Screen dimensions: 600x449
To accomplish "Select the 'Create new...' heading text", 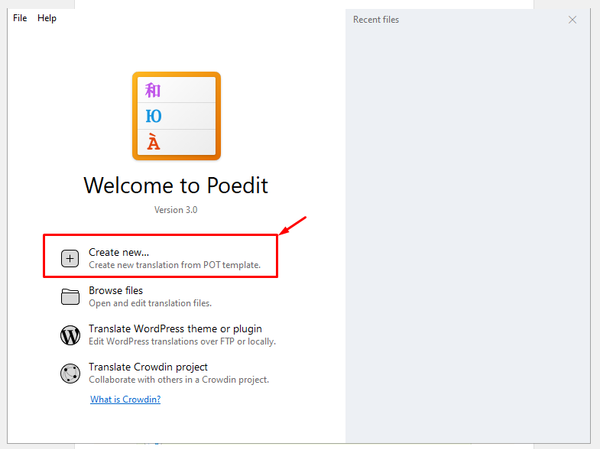I will point(119,252).
